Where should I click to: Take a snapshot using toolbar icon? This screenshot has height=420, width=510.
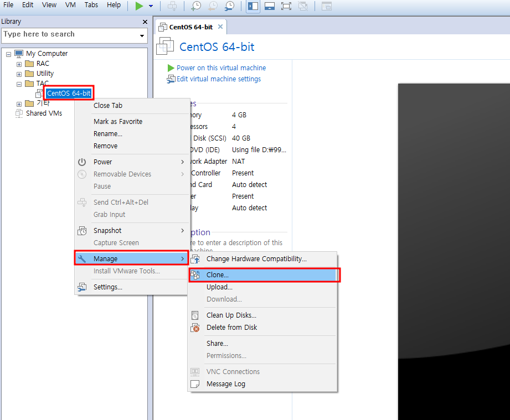(196, 6)
